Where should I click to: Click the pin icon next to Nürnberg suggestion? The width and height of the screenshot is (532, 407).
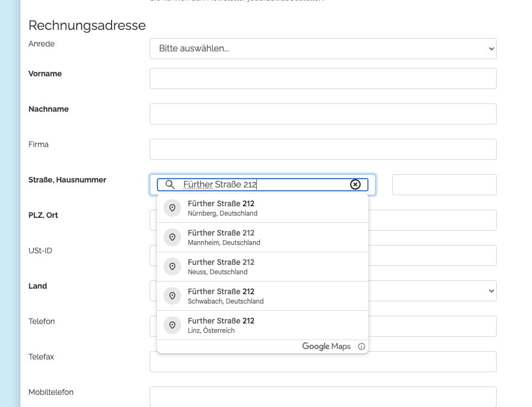point(172,208)
